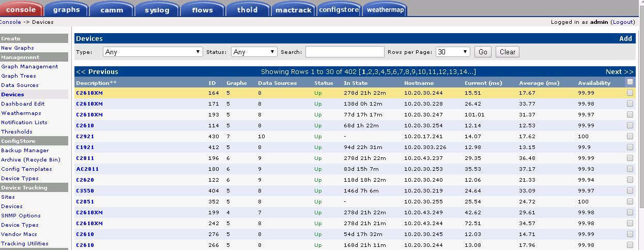Viewport: 644px width, 250px height.
Task: Open device C2620
Action: coord(85,180)
